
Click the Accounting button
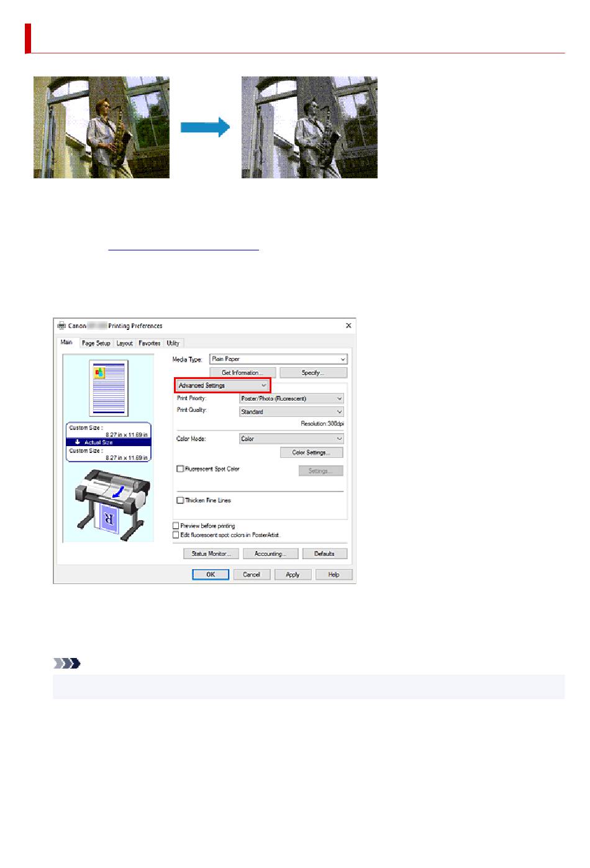270,554
